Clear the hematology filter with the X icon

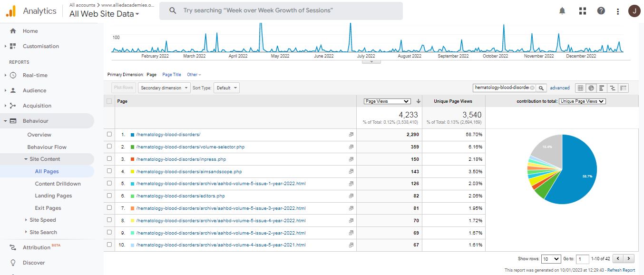[532, 88]
